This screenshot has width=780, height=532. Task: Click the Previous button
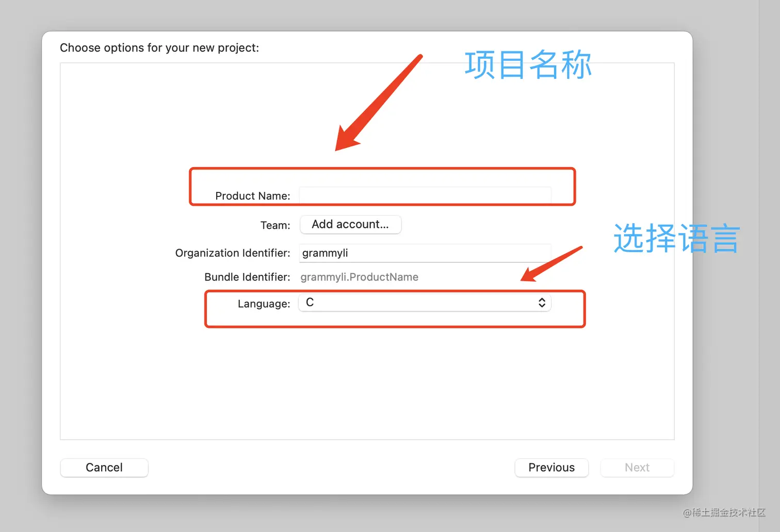[x=551, y=468]
